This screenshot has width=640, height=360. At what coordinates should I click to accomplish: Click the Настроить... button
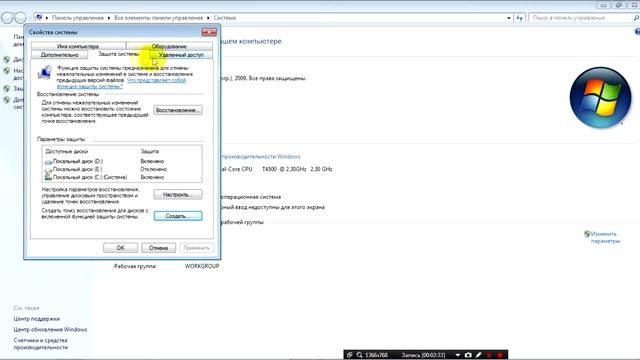coord(178,195)
